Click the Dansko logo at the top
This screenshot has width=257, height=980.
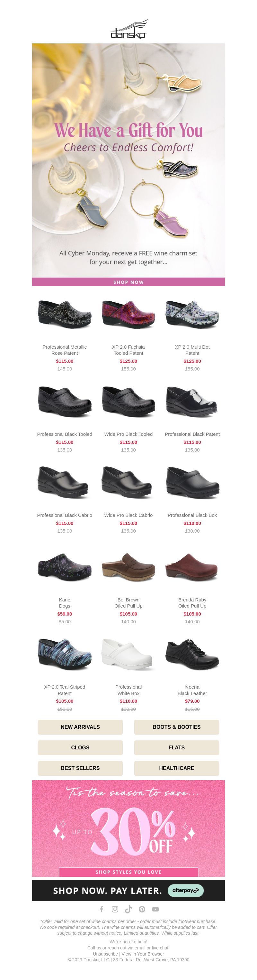128,29
